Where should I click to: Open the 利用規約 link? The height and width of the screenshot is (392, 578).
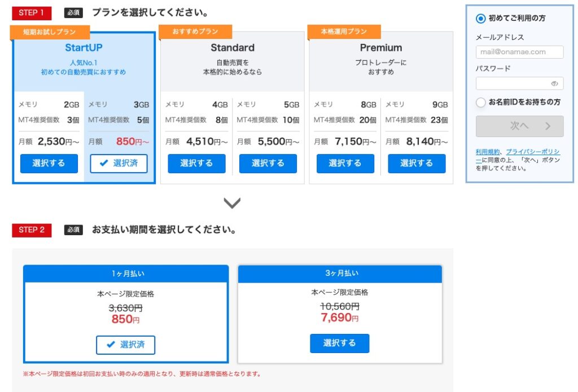[x=487, y=152]
